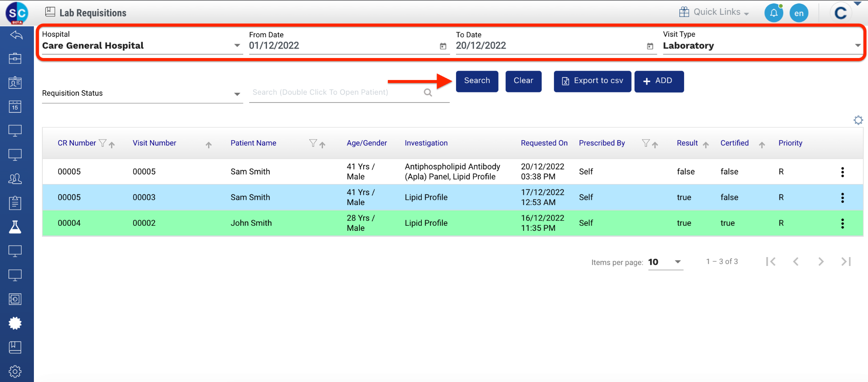This screenshot has width=868, height=382.
Task: Open the To Date calendar picker
Action: point(650,46)
